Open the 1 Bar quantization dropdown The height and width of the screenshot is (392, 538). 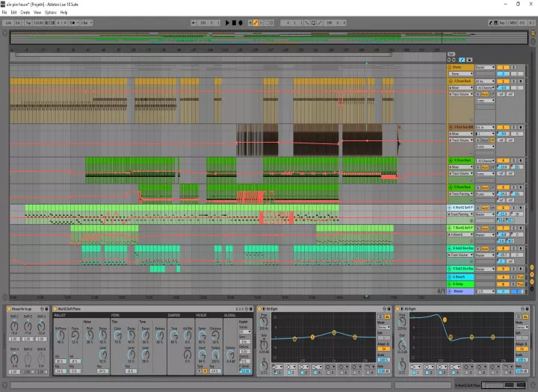(86, 23)
